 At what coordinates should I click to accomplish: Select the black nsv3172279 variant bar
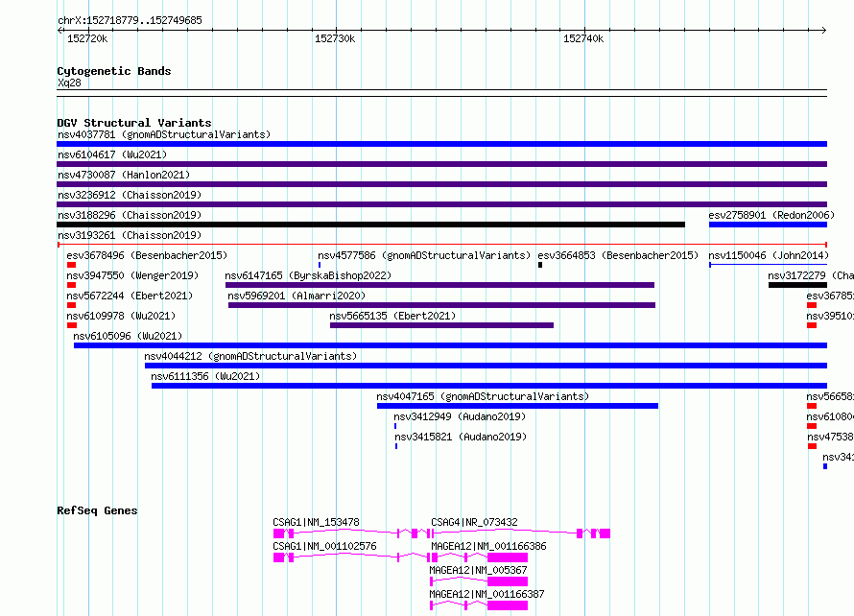798,285
